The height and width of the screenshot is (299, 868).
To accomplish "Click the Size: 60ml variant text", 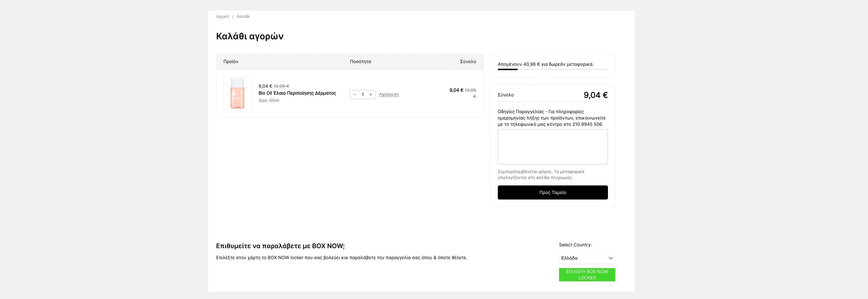I will tap(269, 100).
